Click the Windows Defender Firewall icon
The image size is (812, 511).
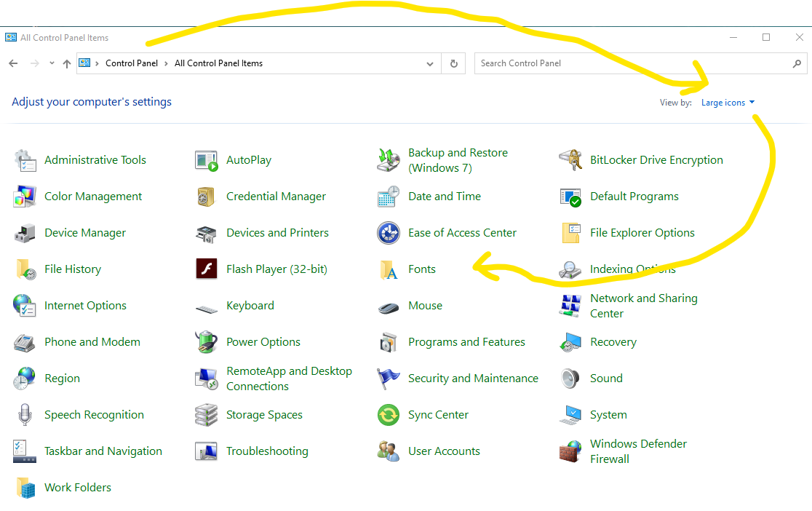click(570, 451)
